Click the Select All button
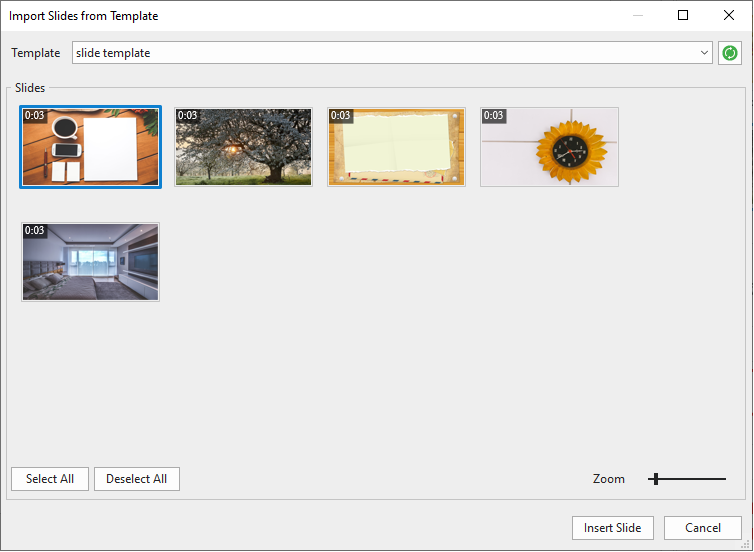This screenshot has height=552, width=754. point(50,479)
